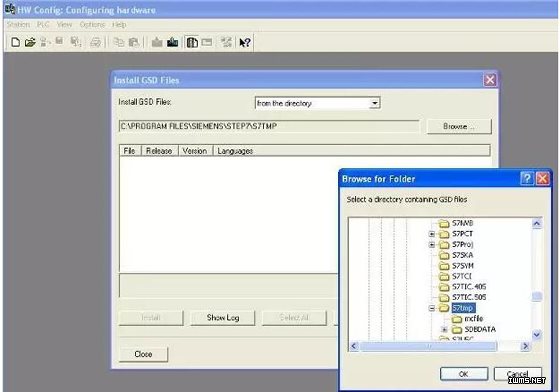This screenshot has height=392, width=560.
Task: Click the Open station folder icon
Action: (x=30, y=42)
